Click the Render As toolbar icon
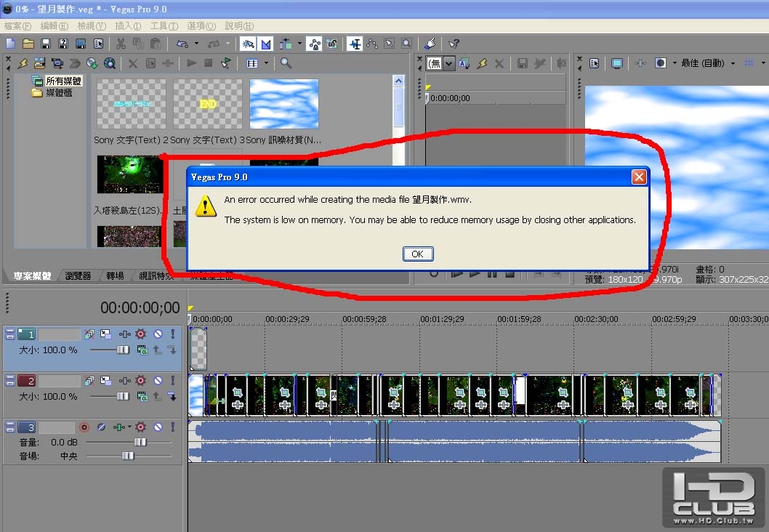Image resolution: width=769 pixels, height=532 pixels. (81, 44)
